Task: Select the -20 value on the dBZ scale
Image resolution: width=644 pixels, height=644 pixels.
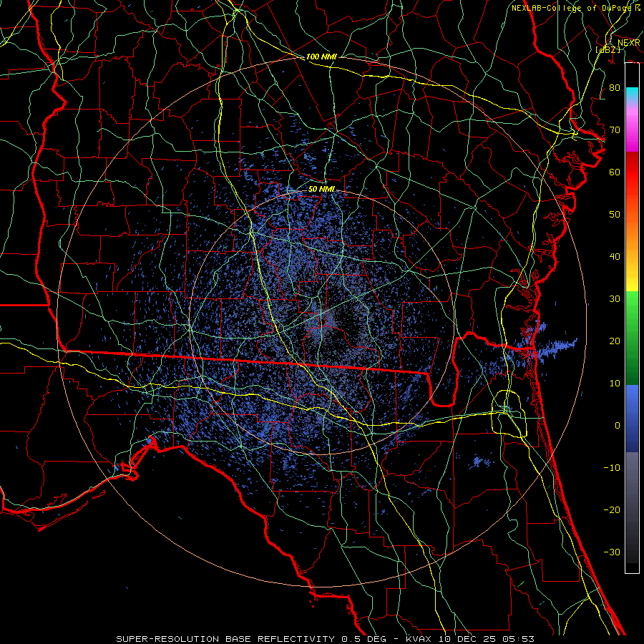Action: click(x=612, y=510)
